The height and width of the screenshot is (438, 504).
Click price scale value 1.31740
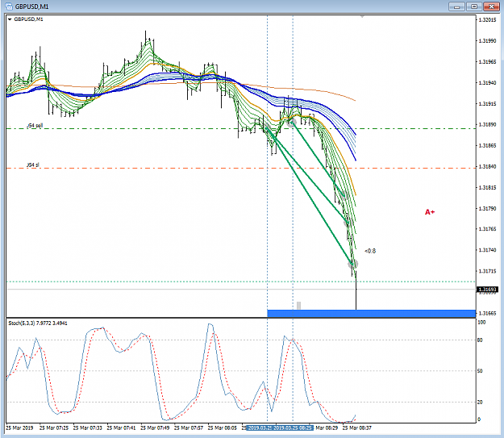point(487,250)
